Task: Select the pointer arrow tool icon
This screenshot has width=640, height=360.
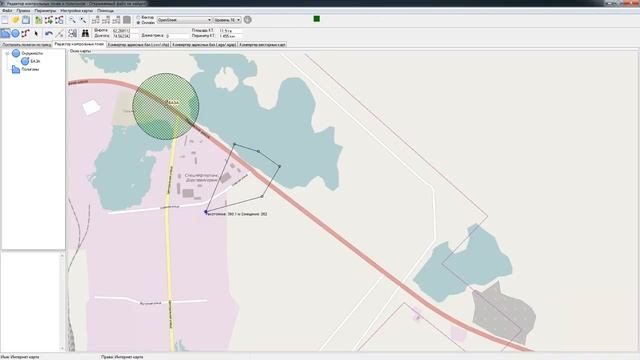Action: pyautogui.click(x=36, y=33)
